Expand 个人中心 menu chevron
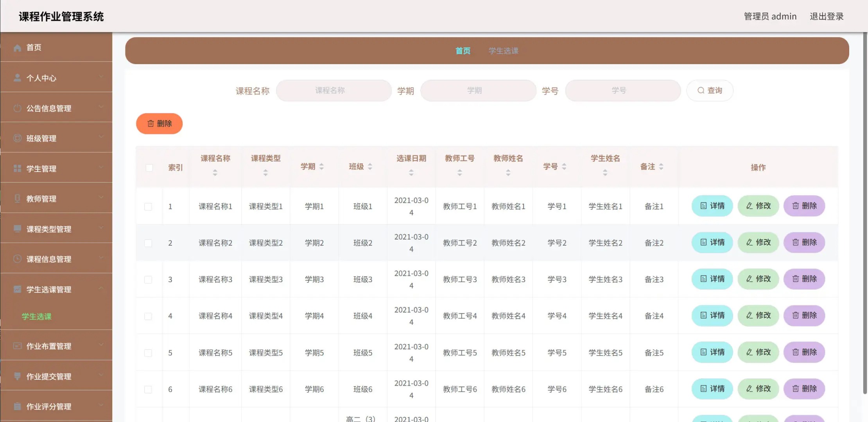Image resolution: width=868 pixels, height=422 pixels. point(101,77)
